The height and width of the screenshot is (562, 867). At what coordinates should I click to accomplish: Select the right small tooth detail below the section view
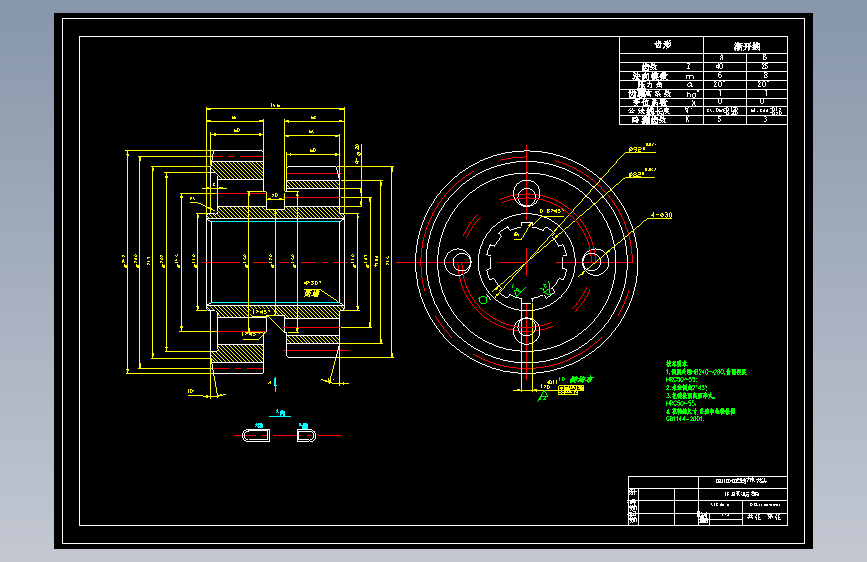tap(306, 435)
